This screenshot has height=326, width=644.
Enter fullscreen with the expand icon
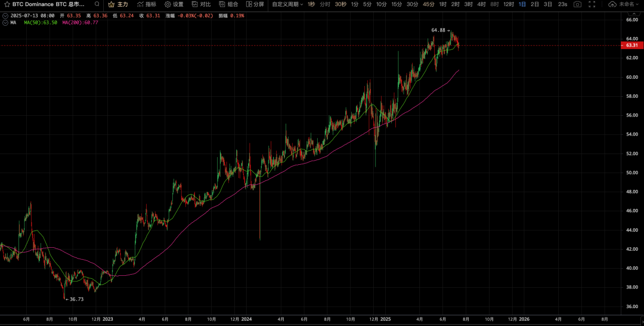[592, 5]
